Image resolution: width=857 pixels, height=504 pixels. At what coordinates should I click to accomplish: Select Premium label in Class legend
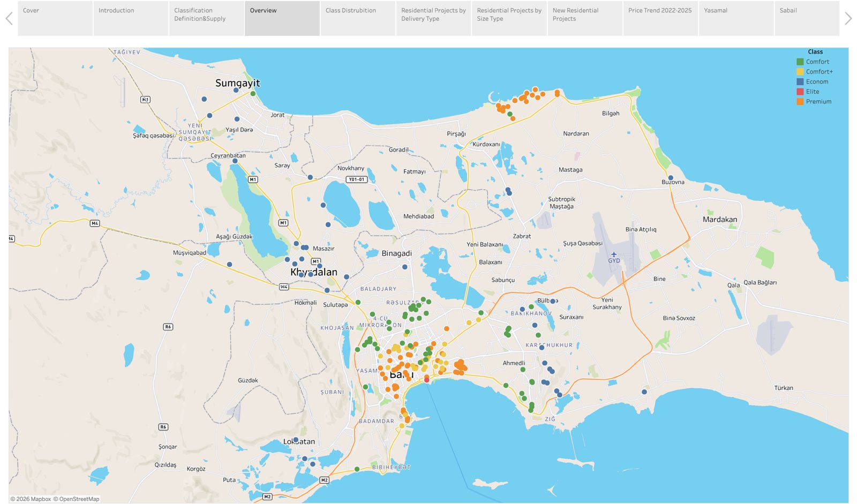click(x=819, y=102)
